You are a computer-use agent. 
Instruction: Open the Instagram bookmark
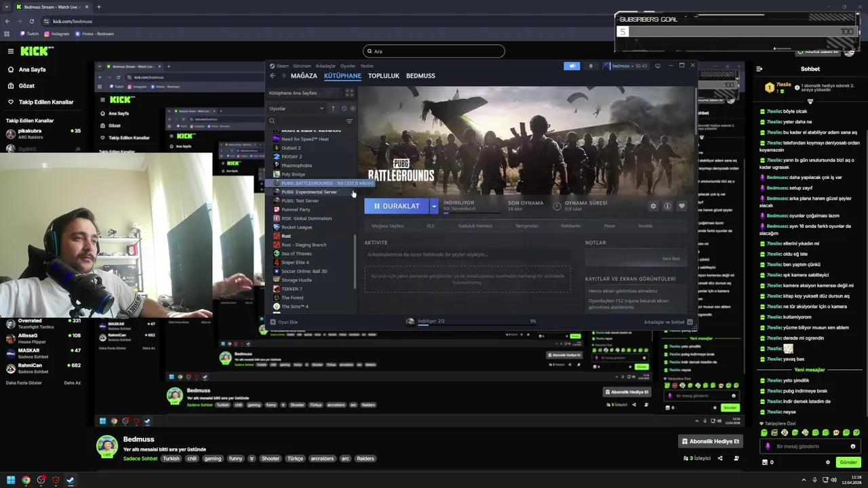tap(57, 33)
